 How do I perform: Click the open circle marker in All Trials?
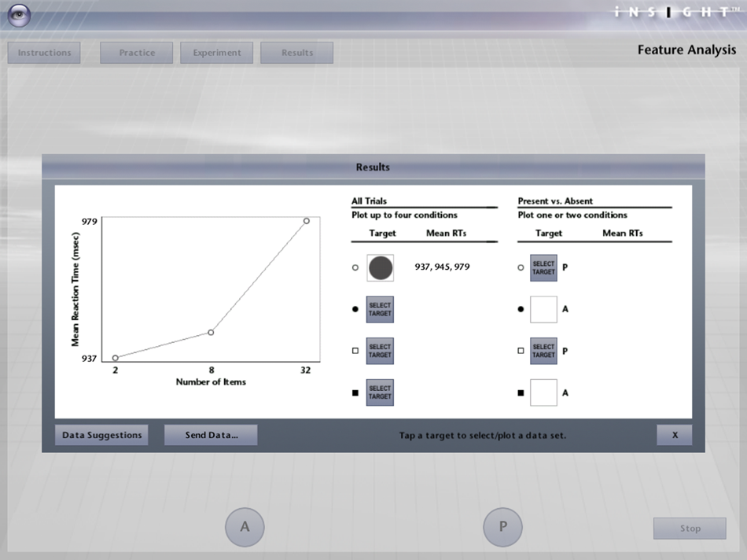click(355, 268)
